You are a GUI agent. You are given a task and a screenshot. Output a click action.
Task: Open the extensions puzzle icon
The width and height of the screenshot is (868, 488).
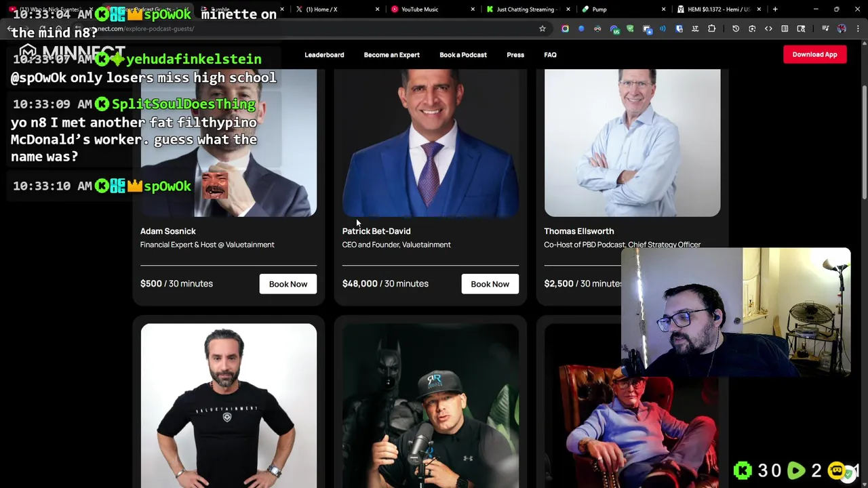coord(711,28)
